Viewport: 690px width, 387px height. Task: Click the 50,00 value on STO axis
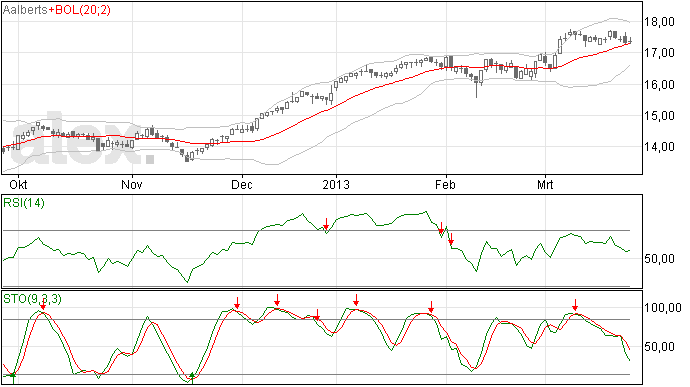tap(659, 346)
